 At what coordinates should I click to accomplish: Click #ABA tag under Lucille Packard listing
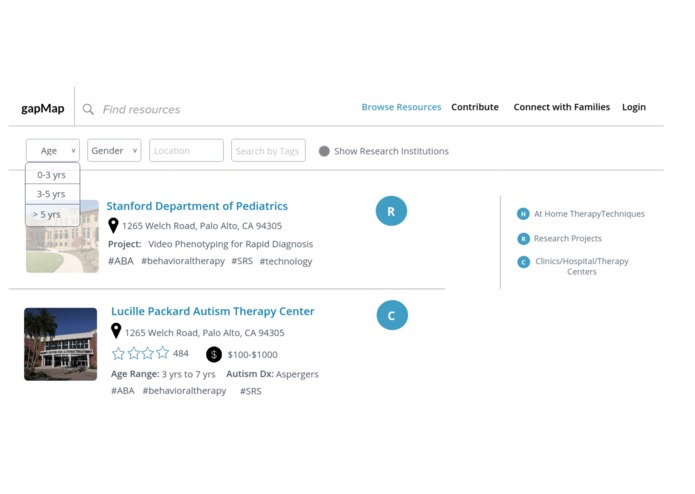point(122,391)
